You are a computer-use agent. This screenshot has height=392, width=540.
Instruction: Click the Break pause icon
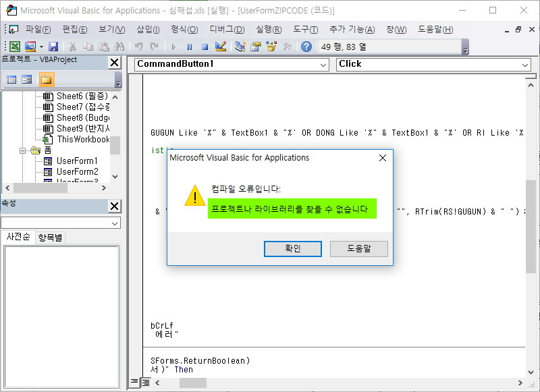(x=189, y=47)
